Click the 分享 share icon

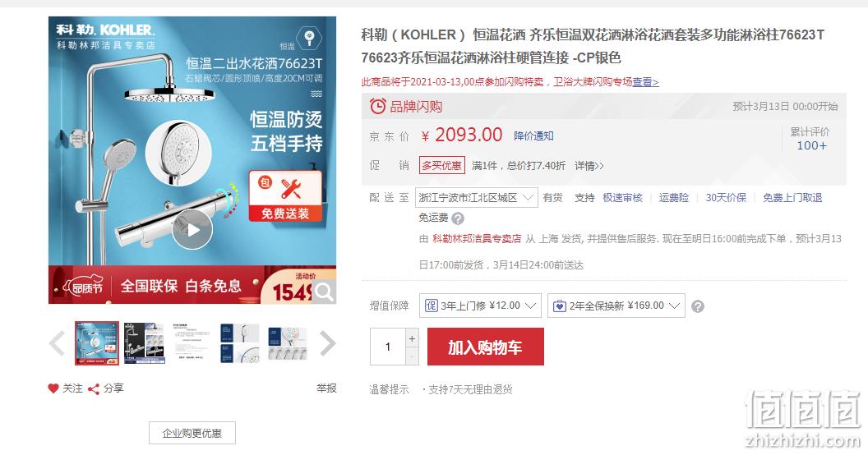pyautogui.click(x=94, y=388)
